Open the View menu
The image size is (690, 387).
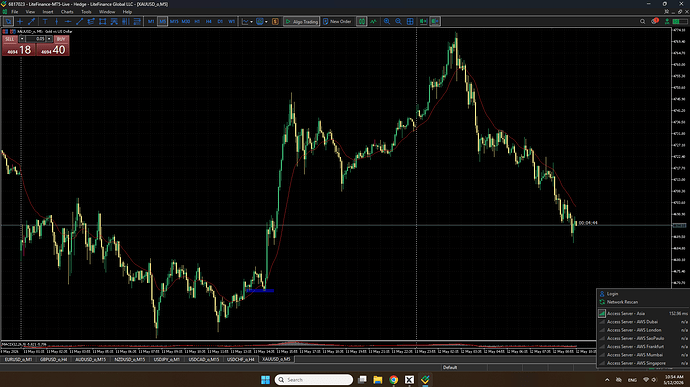coord(30,12)
